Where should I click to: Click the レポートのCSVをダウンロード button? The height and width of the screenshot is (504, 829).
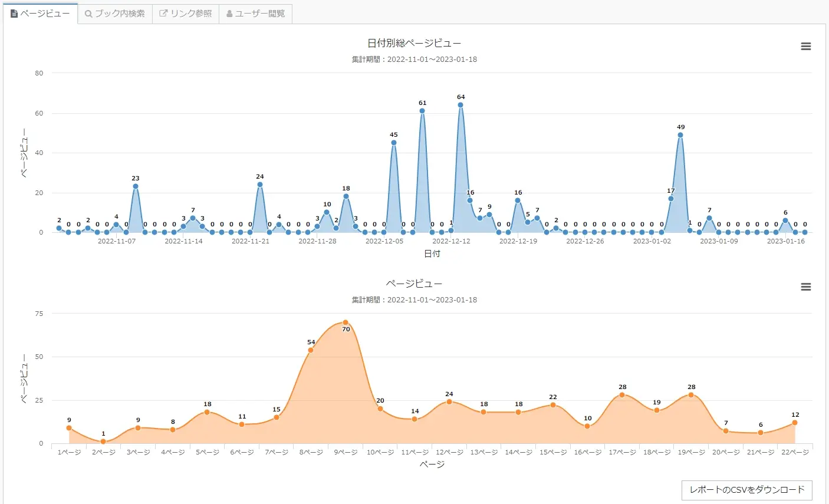tap(747, 490)
